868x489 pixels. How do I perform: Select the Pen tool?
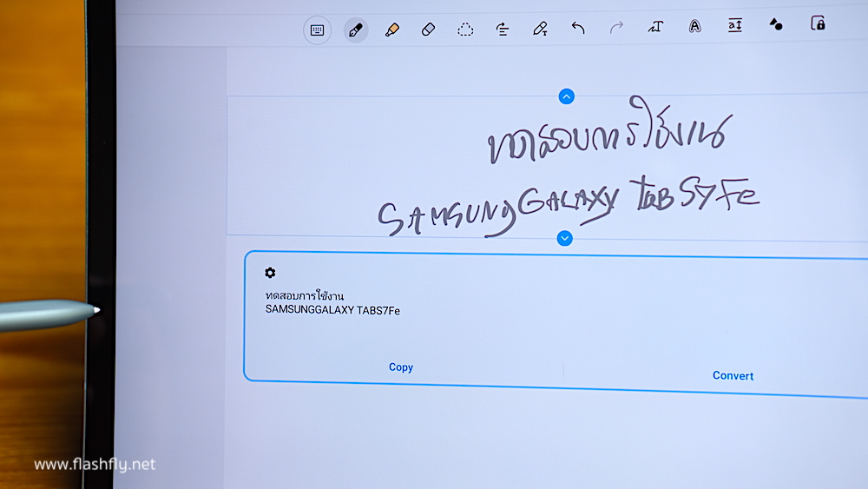[355, 30]
